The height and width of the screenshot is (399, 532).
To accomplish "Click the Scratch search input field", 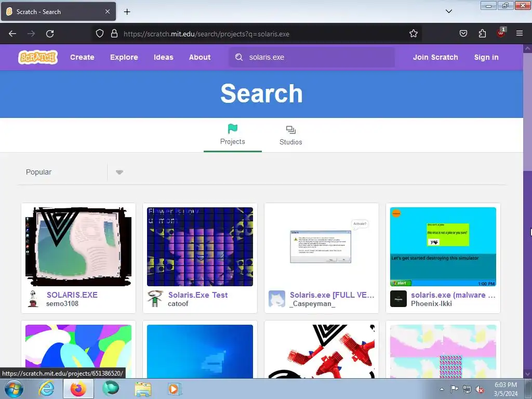I will 312,57.
